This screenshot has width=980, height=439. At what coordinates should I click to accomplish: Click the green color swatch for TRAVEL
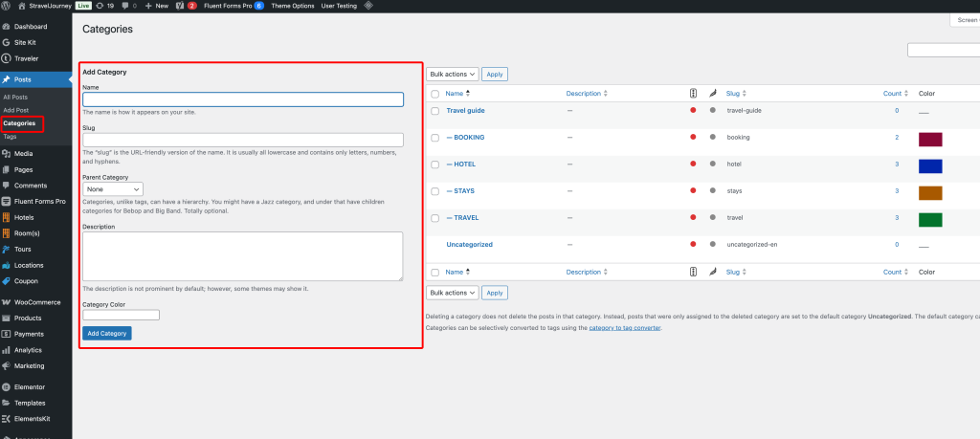pyautogui.click(x=930, y=220)
